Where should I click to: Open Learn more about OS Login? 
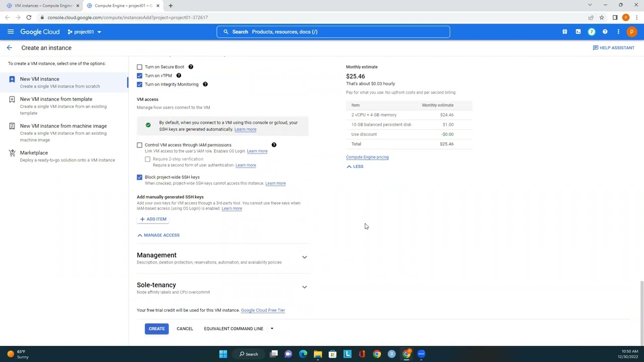(x=257, y=151)
